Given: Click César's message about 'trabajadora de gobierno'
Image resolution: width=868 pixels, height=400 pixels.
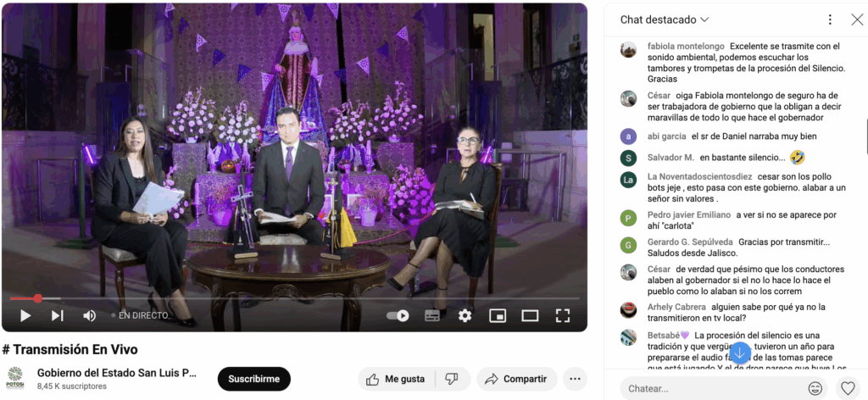Looking at the screenshot, I should 744,106.
